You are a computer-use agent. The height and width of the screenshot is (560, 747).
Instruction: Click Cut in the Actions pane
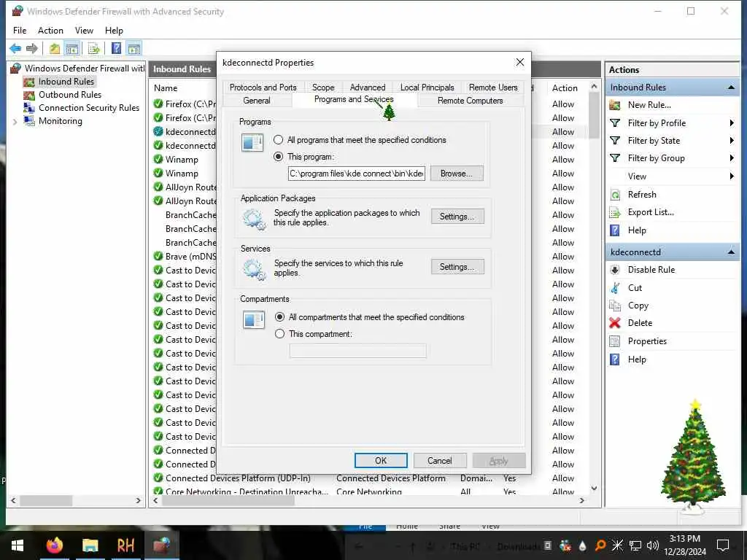(635, 287)
